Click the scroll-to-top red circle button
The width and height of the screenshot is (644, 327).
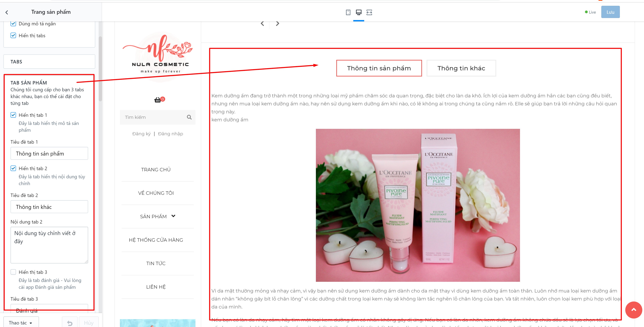tap(633, 310)
